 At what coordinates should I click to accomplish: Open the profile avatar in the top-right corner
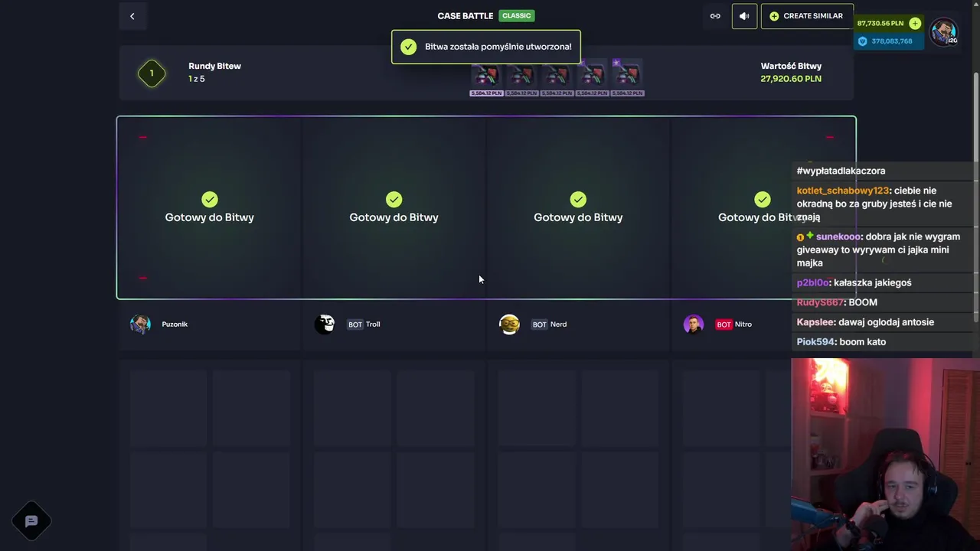[943, 31]
